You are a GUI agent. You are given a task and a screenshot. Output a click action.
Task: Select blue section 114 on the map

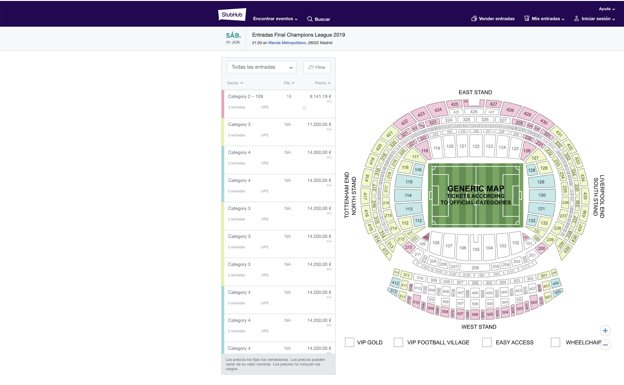click(x=408, y=195)
